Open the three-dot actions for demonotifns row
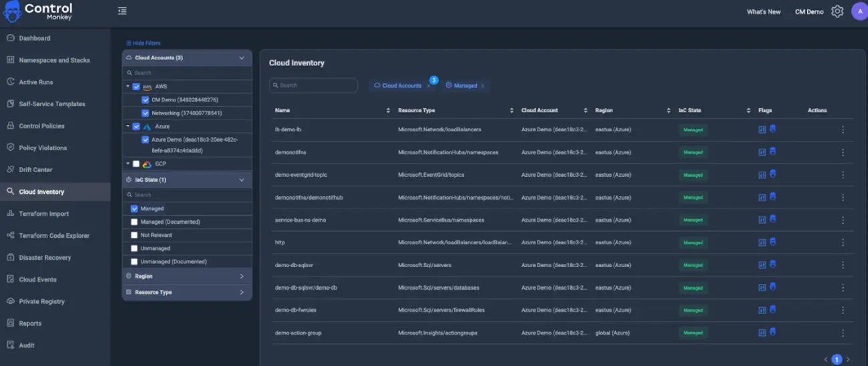The height and width of the screenshot is (366, 868). pos(843,152)
